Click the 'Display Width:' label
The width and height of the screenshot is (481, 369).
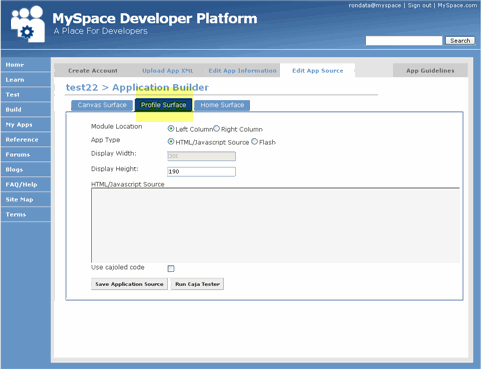pos(114,154)
